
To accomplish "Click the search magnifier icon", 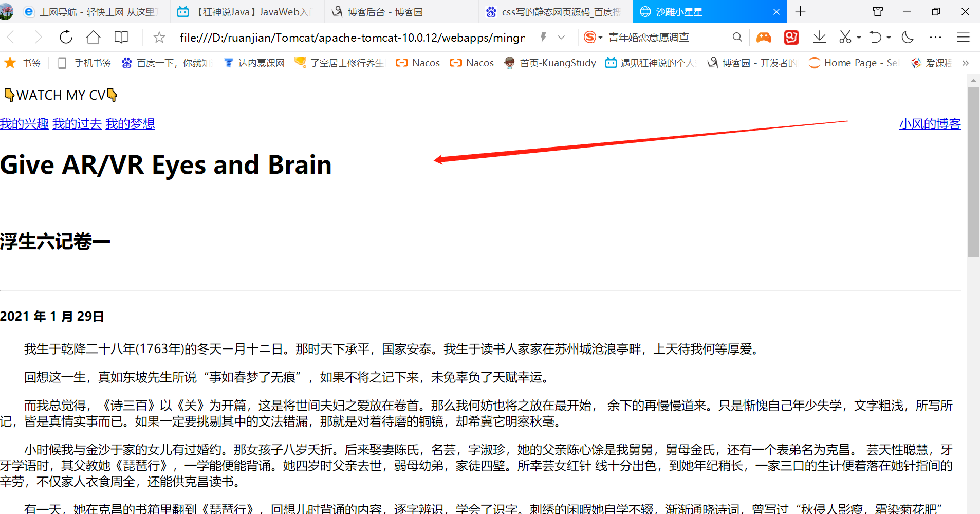I will tap(737, 37).
